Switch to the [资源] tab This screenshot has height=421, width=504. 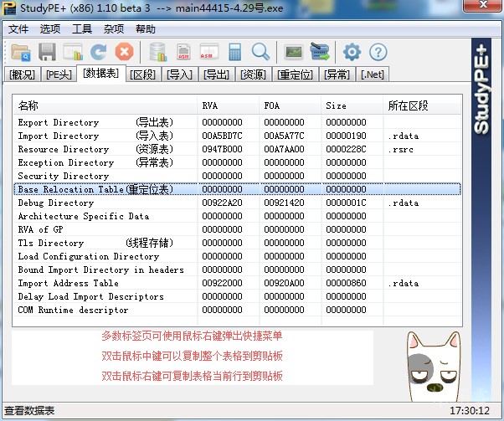(x=254, y=74)
